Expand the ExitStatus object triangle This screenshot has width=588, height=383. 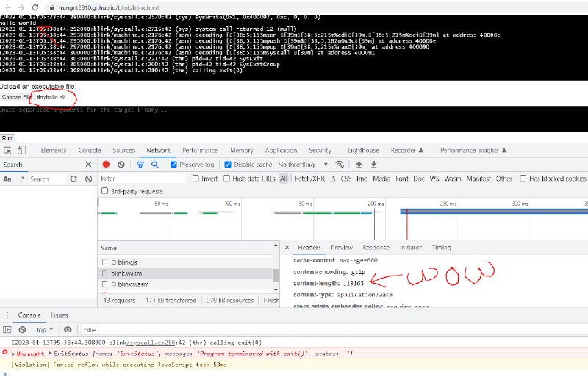[51, 354]
